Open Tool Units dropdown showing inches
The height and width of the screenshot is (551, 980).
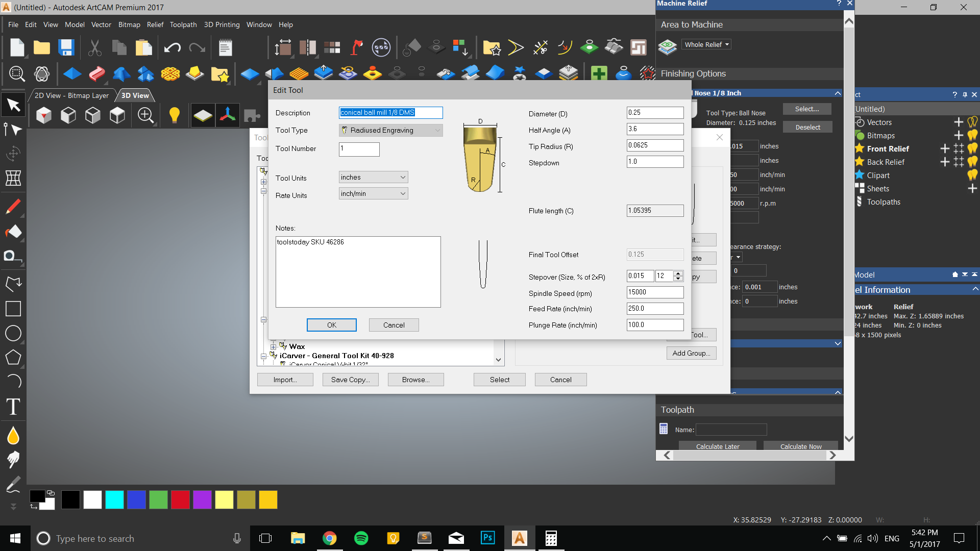tap(374, 177)
